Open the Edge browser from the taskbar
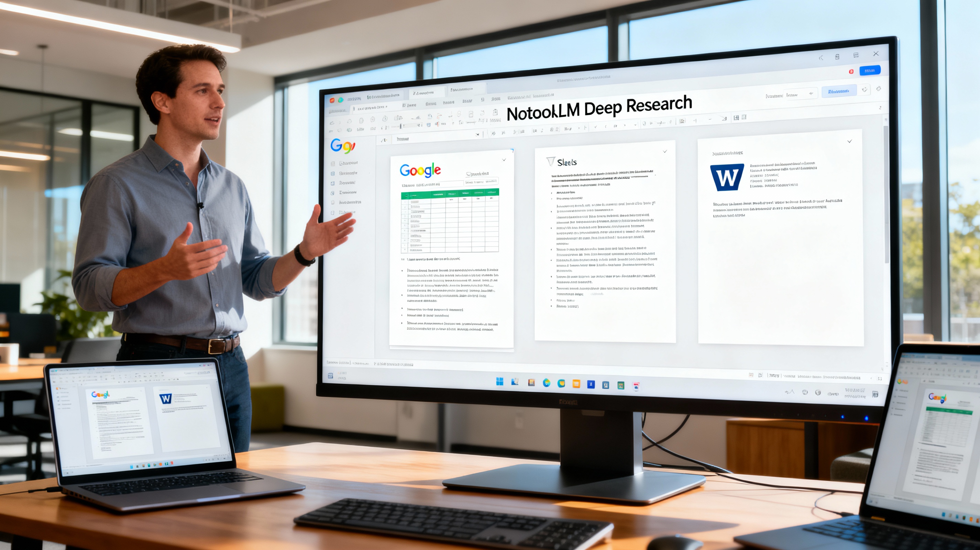The height and width of the screenshot is (550, 980). pos(546,383)
